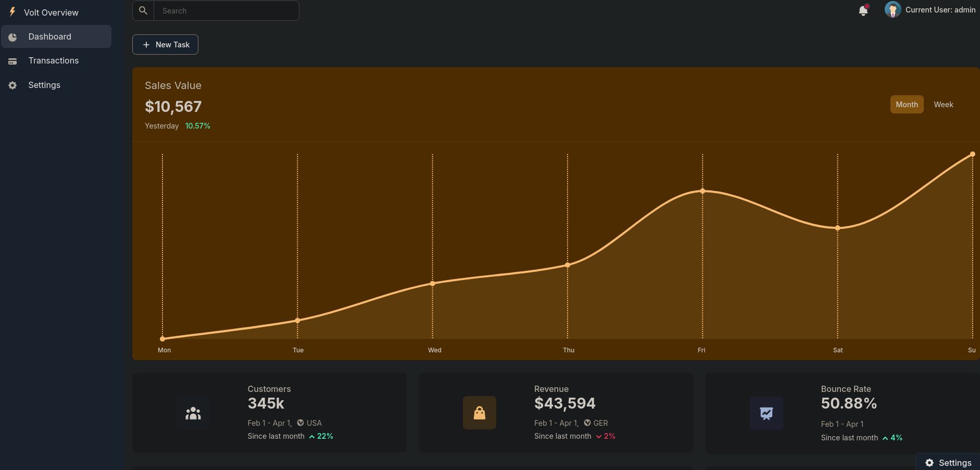Image resolution: width=980 pixels, height=470 pixels.
Task: Open Settings in the sidebar
Action: click(56, 85)
